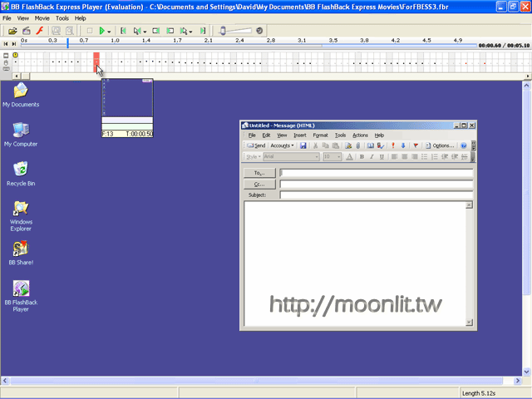This screenshot has height=399, width=532.
Task: Open the Movie menu
Action: pos(42,17)
